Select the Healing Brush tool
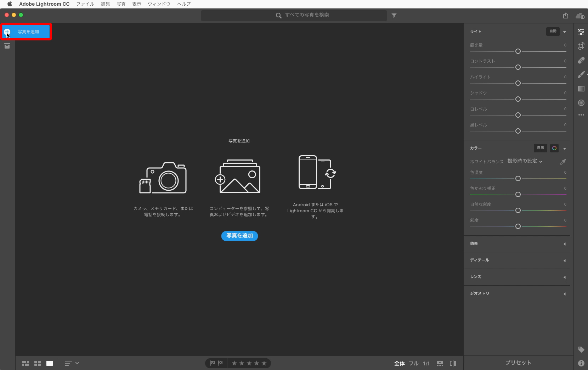 point(581,60)
